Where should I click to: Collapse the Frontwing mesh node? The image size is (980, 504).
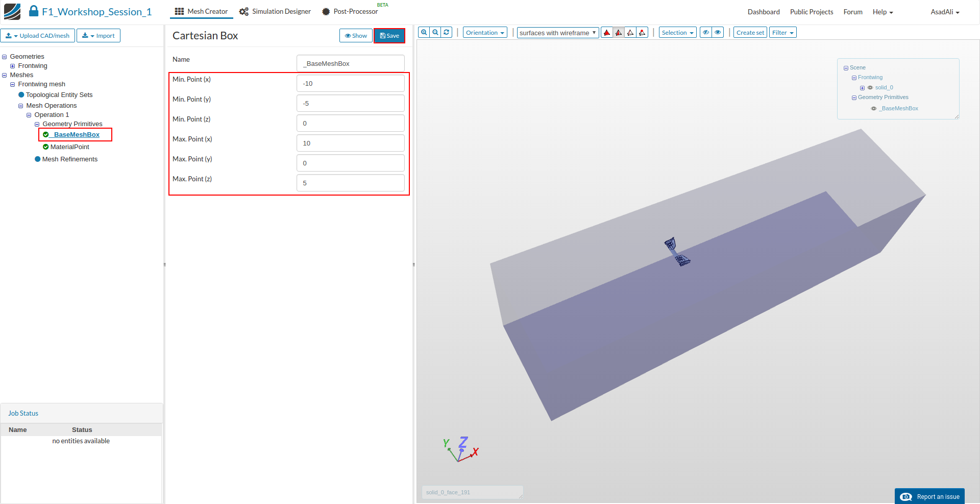(x=13, y=85)
